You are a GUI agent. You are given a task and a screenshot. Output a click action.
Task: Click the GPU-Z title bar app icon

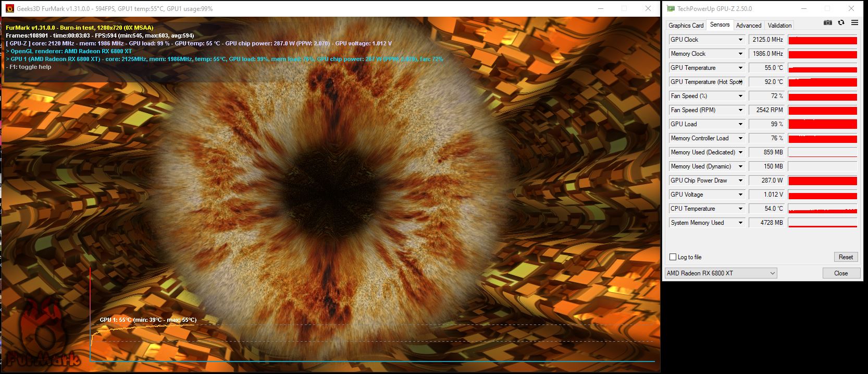click(x=671, y=9)
